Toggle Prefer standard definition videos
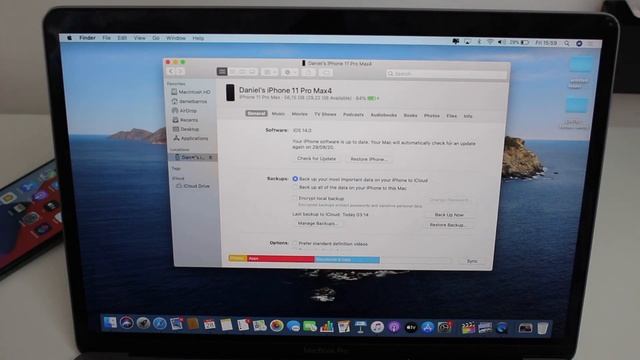Viewport: 640px width, 360px height. tap(295, 243)
